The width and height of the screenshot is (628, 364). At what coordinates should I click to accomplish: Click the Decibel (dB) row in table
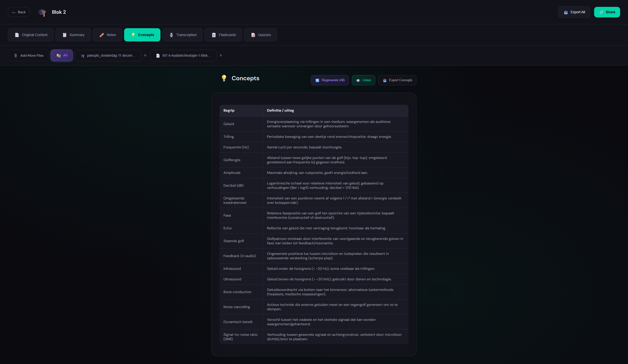[314, 185]
